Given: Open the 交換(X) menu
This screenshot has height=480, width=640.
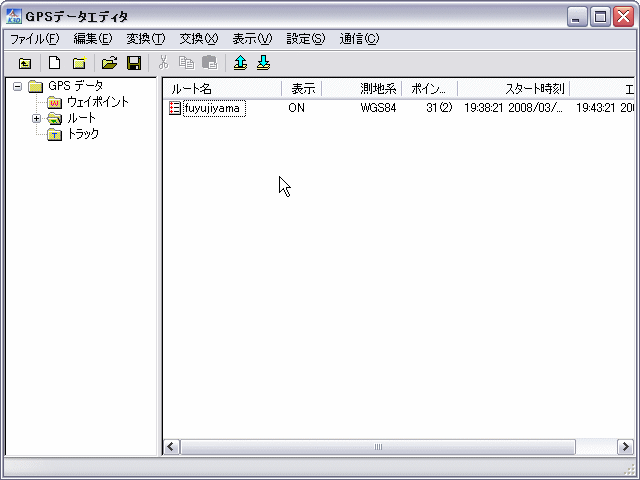Looking at the screenshot, I should pyautogui.click(x=199, y=39).
